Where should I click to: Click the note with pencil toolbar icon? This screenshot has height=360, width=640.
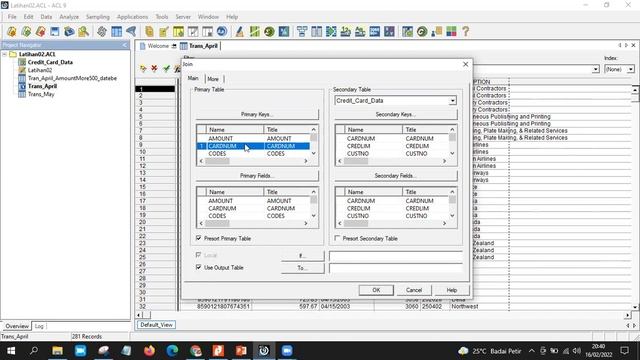click(x=164, y=31)
